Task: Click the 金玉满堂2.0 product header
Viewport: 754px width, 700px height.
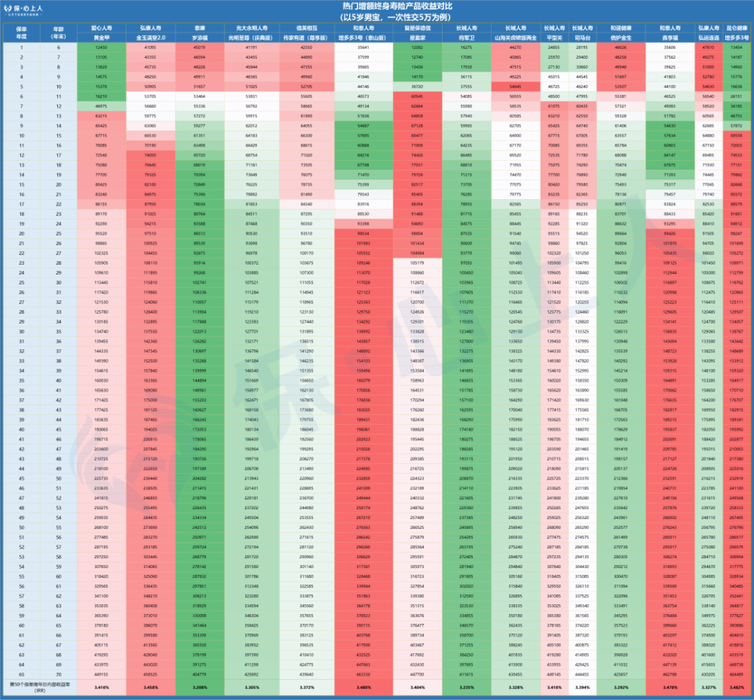Action: (151, 38)
